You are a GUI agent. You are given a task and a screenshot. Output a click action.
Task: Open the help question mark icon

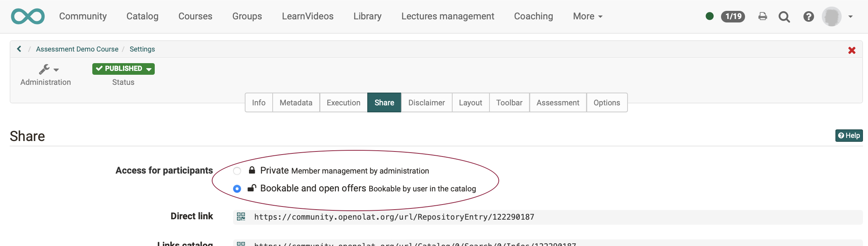(x=809, y=16)
